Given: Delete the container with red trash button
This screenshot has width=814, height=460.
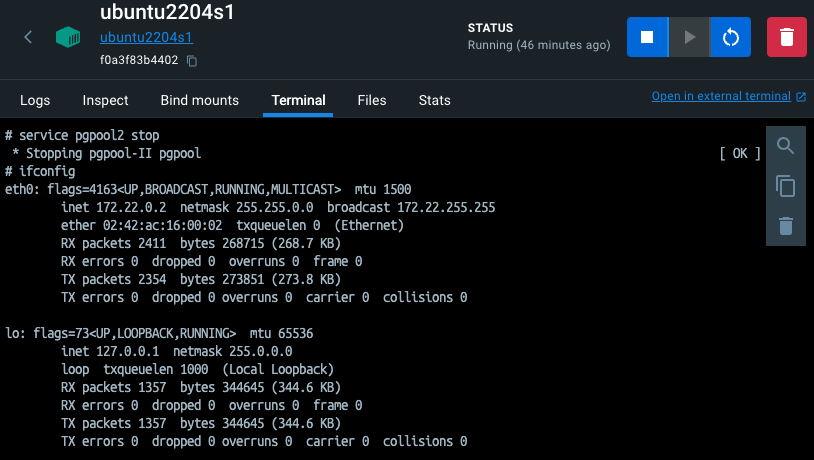Looking at the screenshot, I should [x=786, y=37].
